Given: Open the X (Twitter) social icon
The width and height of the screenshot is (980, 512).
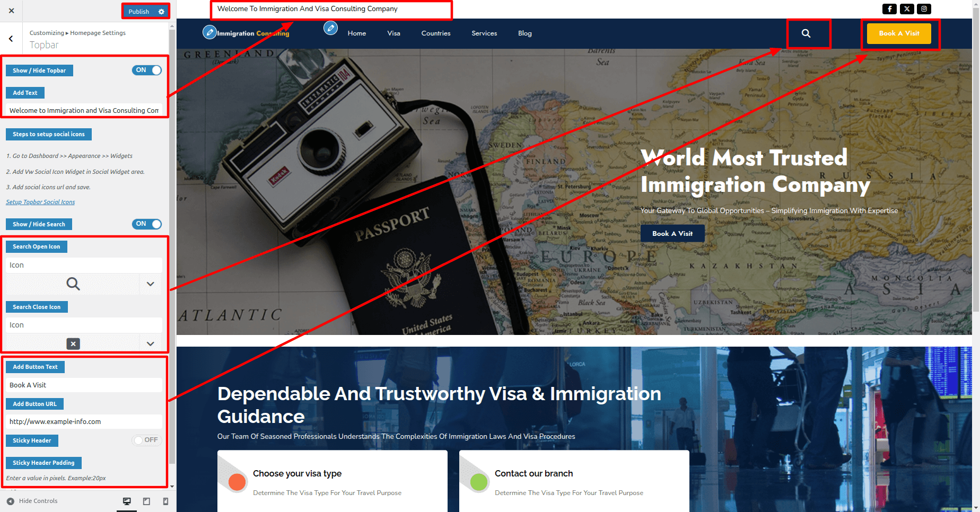Looking at the screenshot, I should pos(907,9).
